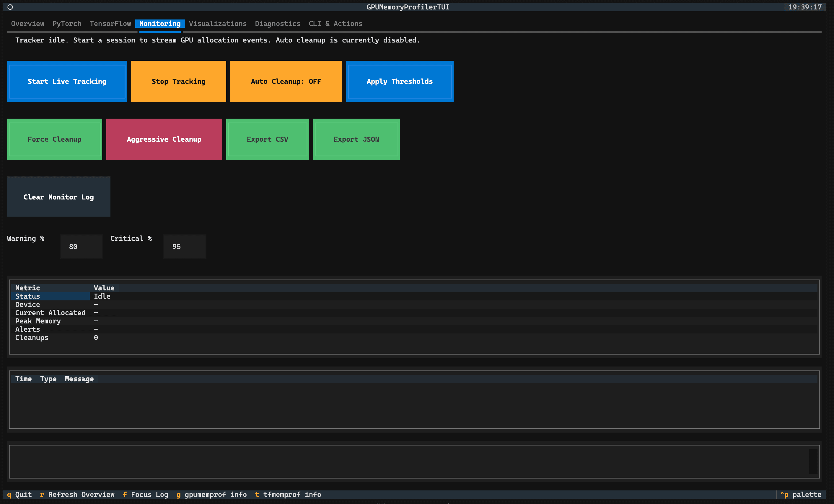Export metrics as JSON
This screenshot has width=834, height=504.
(x=356, y=139)
